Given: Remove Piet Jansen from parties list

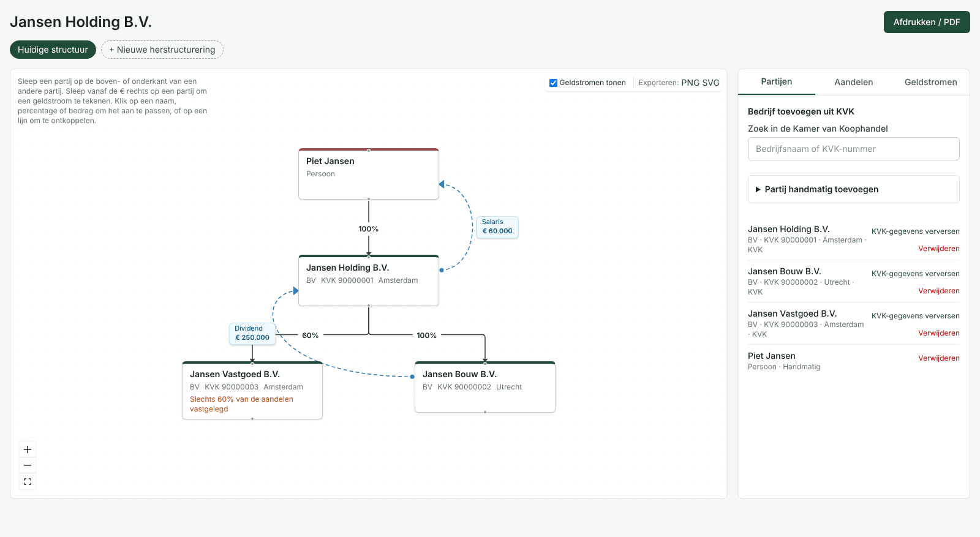Looking at the screenshot, I should pyautogui.click(x=939, y=358).
